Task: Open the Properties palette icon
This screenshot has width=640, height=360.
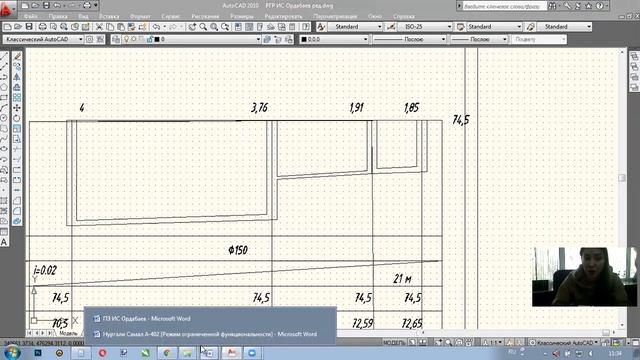Action: (239, 27)
